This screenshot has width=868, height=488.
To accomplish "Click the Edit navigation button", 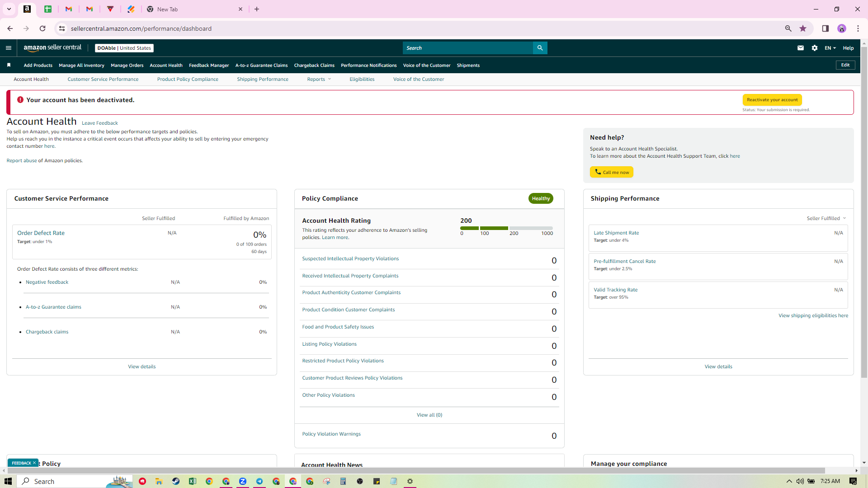I will tap(845, 65).
